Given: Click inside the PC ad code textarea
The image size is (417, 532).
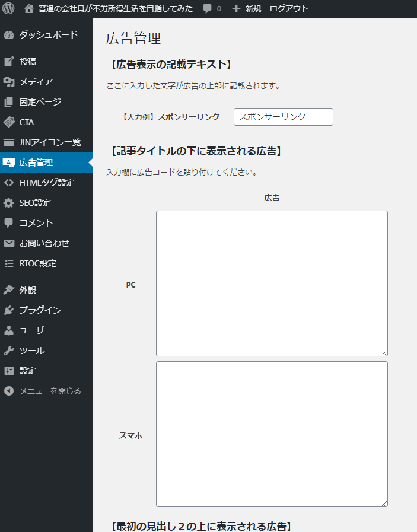Looking at the screenshot, I should [272, 283].
